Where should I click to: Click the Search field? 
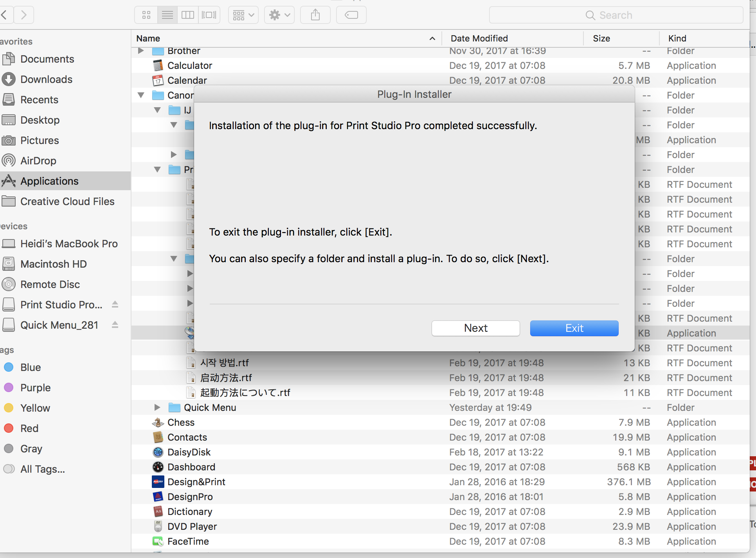pyautogui.click(x=616, y=15)
